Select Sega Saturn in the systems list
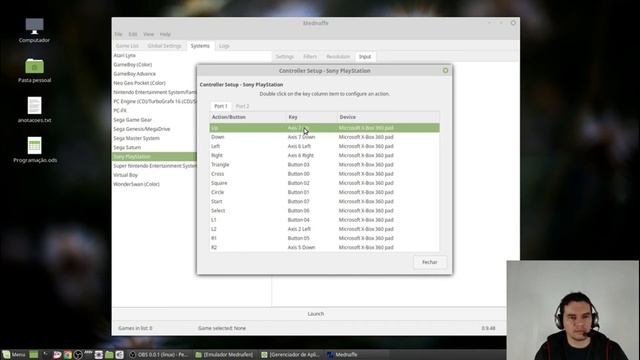This screenshot has width=640, height=360. pyautogui.click(x=127, y=147)
